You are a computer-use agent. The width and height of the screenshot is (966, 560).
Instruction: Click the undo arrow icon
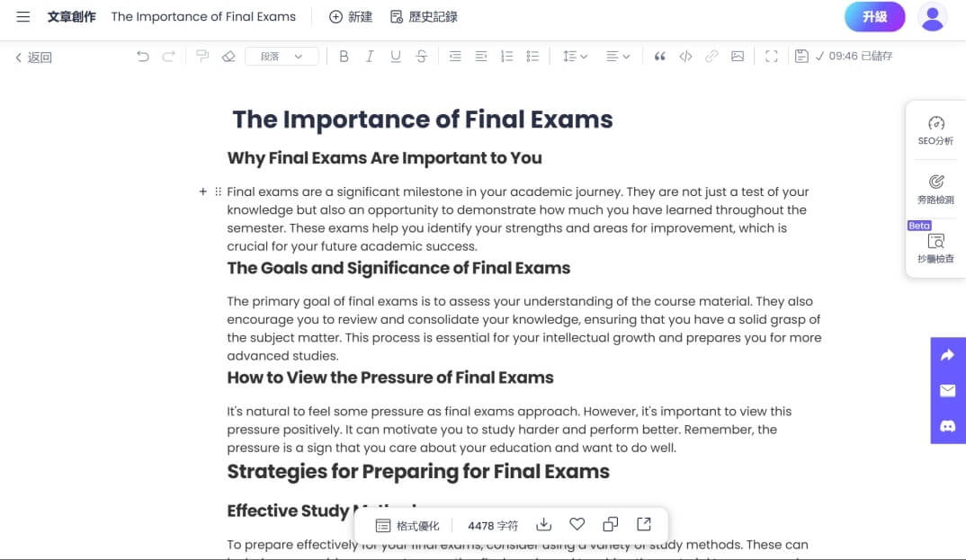click(x=143, y=57)
